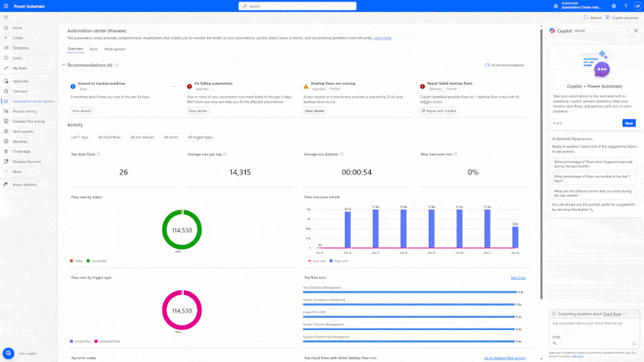This screenshot has height=362, width=644.
Task: Close the Copilot side panel
Action: pyautogui.click(x=636, y=30)
